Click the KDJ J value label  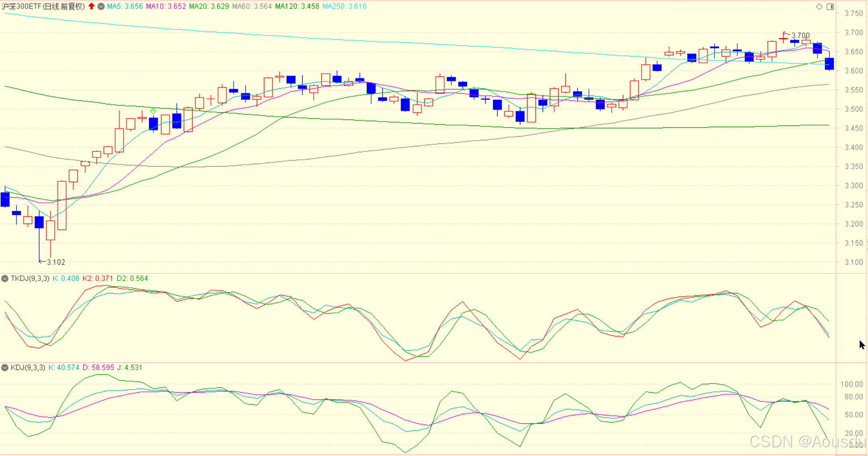pyautogui.click(x=130, y=368)
